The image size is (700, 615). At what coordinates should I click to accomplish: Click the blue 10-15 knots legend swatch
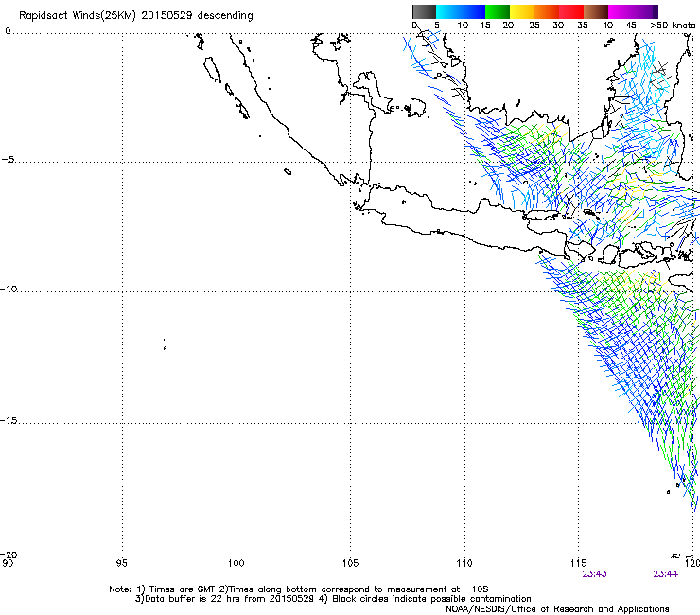coord(473,11)
